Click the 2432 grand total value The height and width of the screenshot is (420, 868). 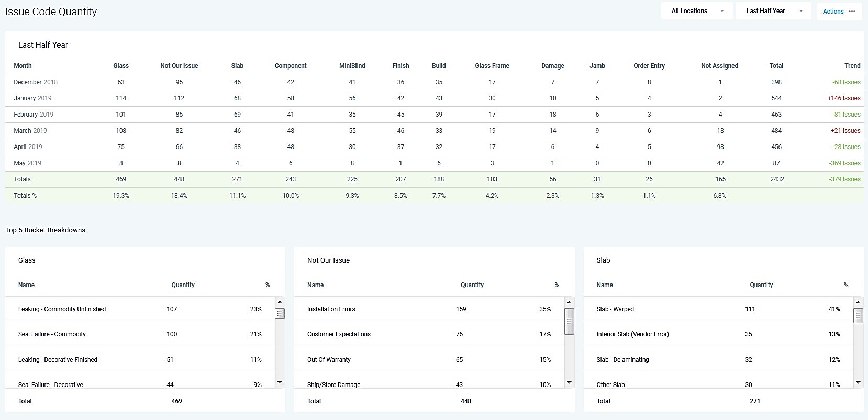tap(777, 179)
